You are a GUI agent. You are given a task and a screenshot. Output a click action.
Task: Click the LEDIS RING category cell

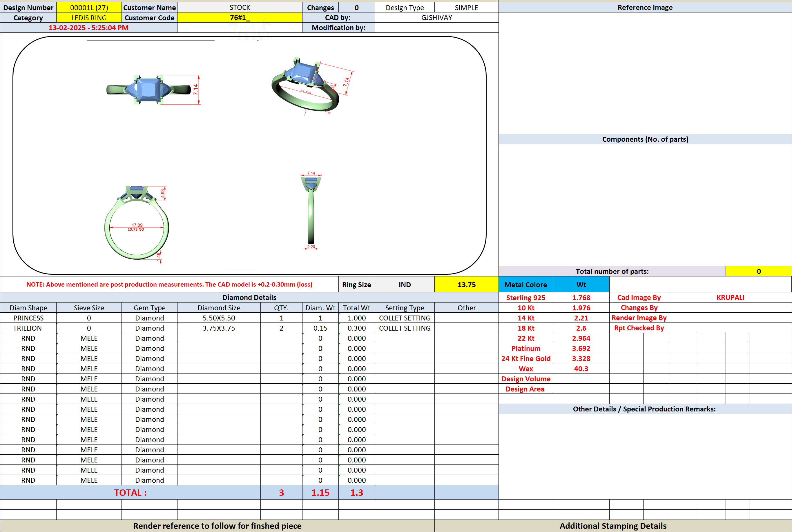89,18
